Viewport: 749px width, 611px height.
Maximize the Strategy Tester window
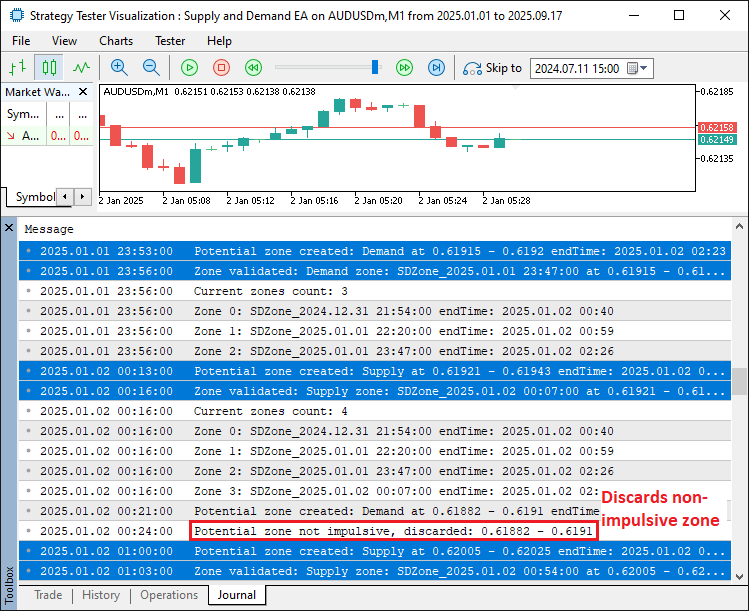tap(679, 15)
